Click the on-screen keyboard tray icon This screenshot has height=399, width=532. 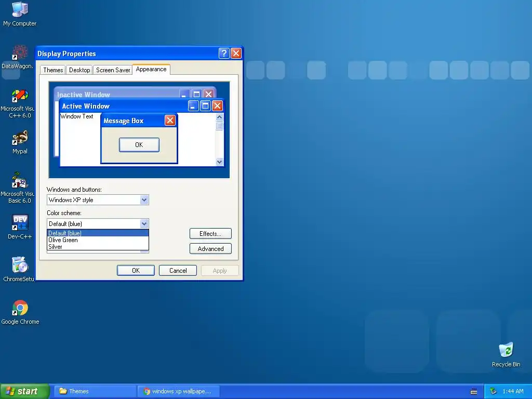coord(474,392)
